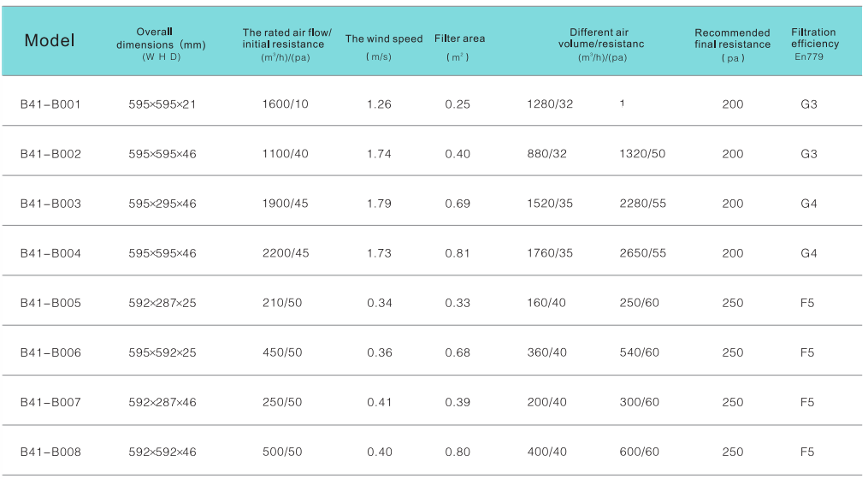The height and width of the screenshot is (479, 868).
Task: Select the B41-B004 model cell
Action: point(50,253)
